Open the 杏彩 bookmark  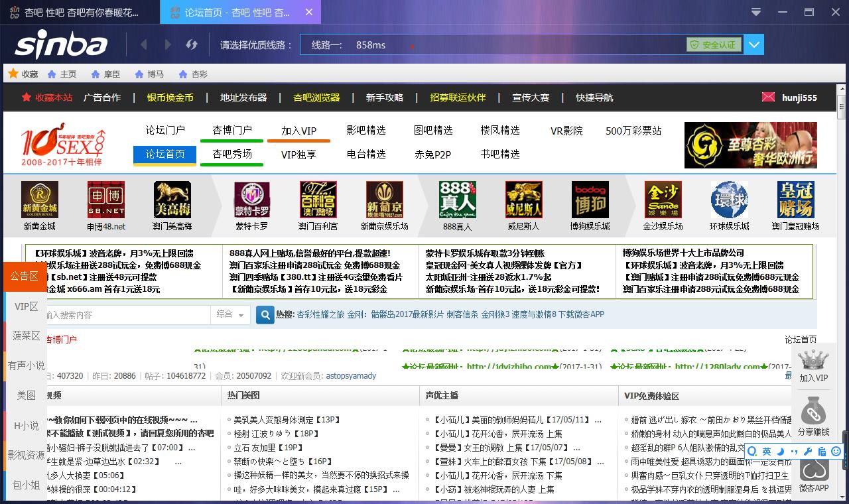(193, 74)
